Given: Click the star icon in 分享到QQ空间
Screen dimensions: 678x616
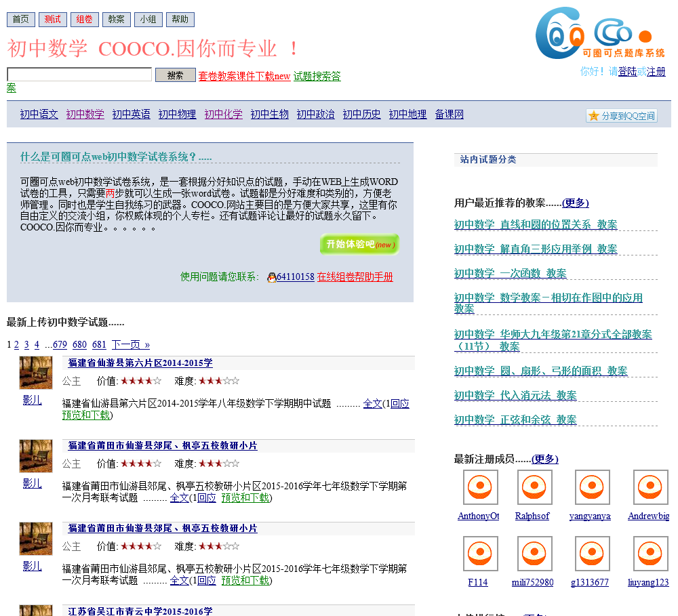Looking at the screenshot, I should [x=594, y=116].
